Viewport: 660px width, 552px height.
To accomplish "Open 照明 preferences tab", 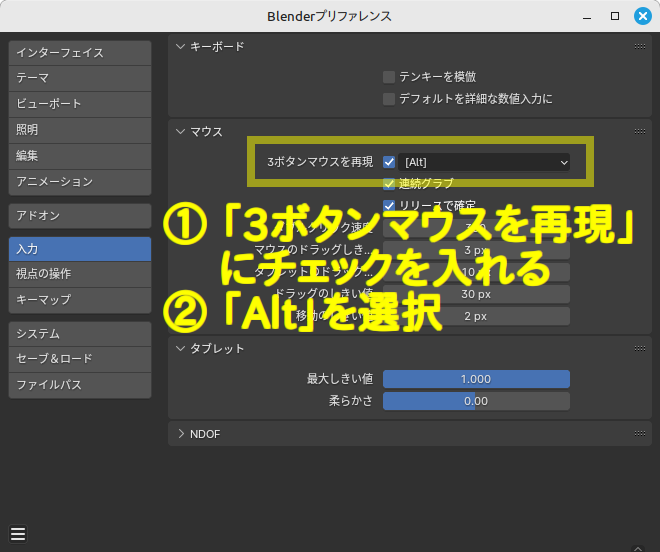I will 80,130.
